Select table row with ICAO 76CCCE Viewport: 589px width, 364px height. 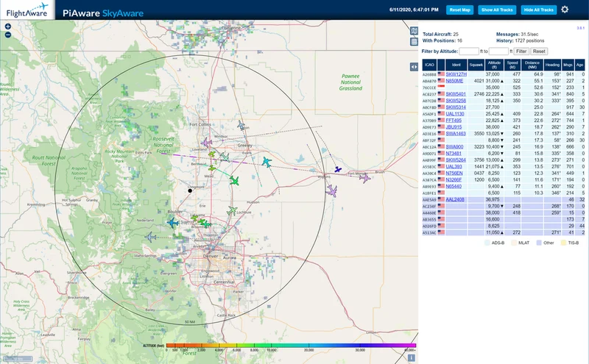504,88
